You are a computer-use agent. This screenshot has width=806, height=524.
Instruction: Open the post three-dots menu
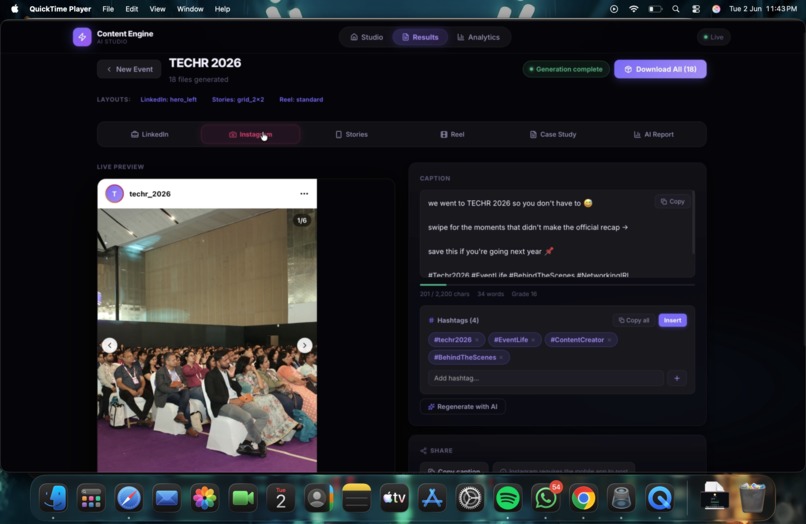pos(304,194)
